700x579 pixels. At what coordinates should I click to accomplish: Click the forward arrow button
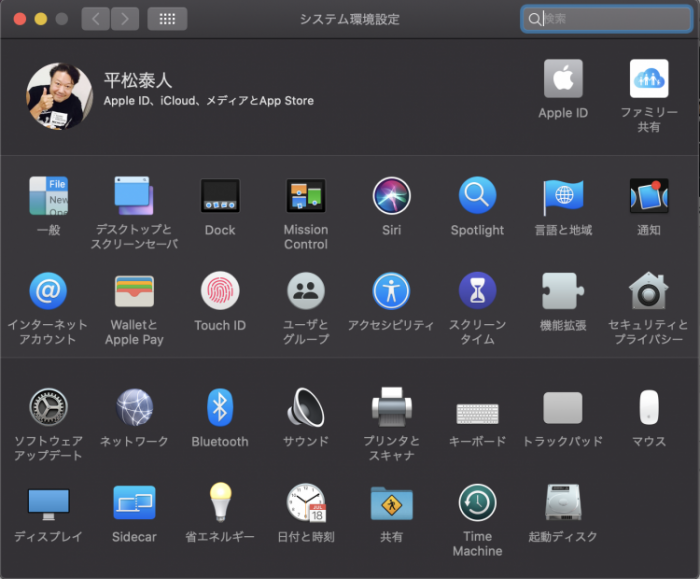tap(125, 19)
